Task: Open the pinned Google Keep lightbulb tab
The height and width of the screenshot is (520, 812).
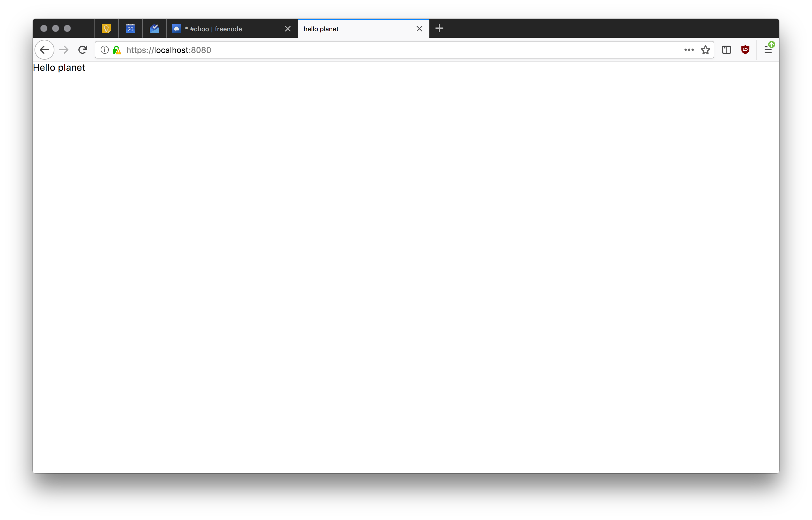Action: [106, 29]
